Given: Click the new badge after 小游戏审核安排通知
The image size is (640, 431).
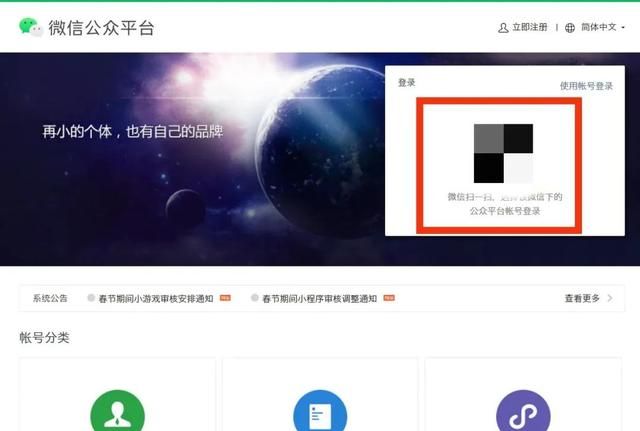Looking at the screenshot, I should tap(225, 298).
